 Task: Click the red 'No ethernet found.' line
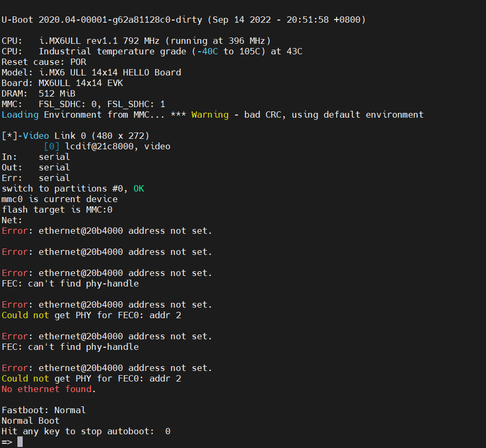49,389
